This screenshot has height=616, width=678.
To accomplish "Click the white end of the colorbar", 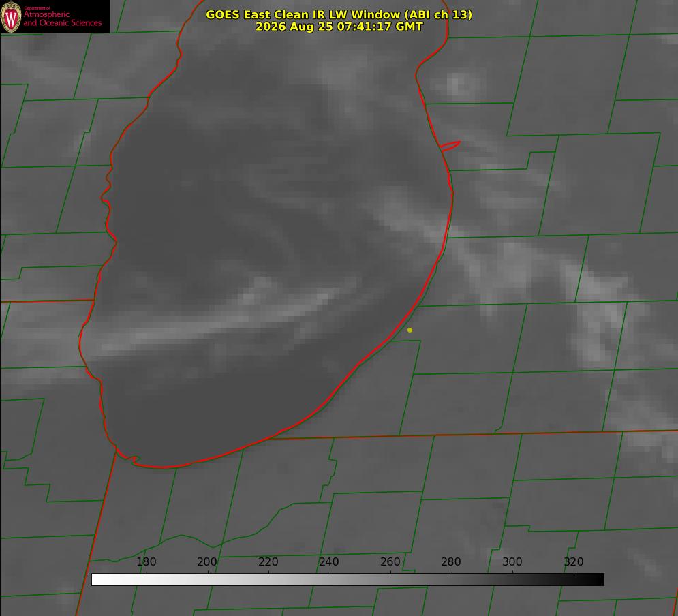I will 97,580.
